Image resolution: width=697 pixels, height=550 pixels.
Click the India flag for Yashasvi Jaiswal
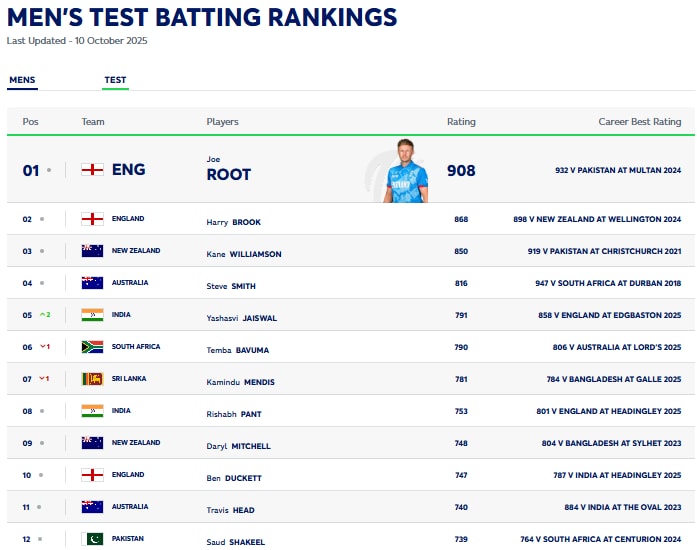[x=92, y=315]
